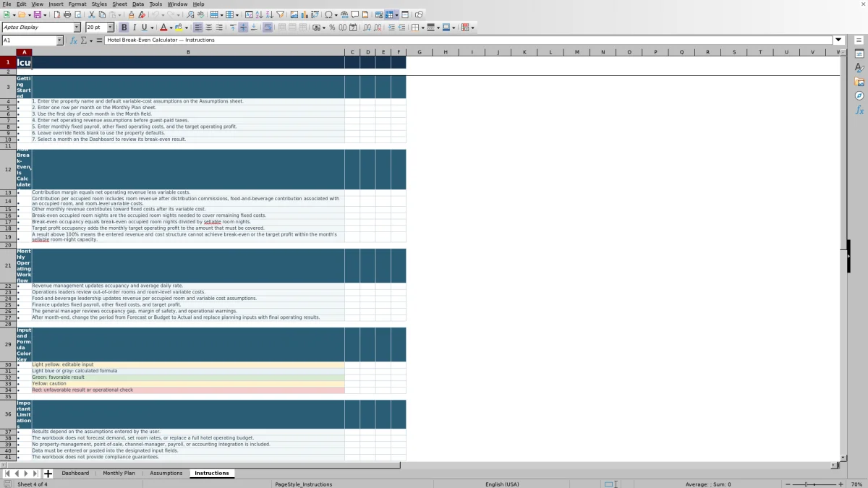Image resolution: width=868 pixels, height=488 pixels.
Task: Insert image icon in toolbar
Action: coord(294,14)
